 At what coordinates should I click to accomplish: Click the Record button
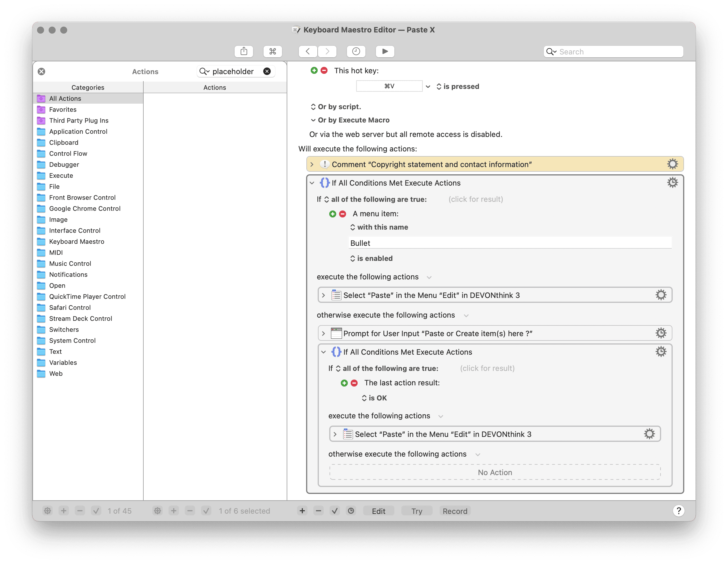tap(455, 511)
